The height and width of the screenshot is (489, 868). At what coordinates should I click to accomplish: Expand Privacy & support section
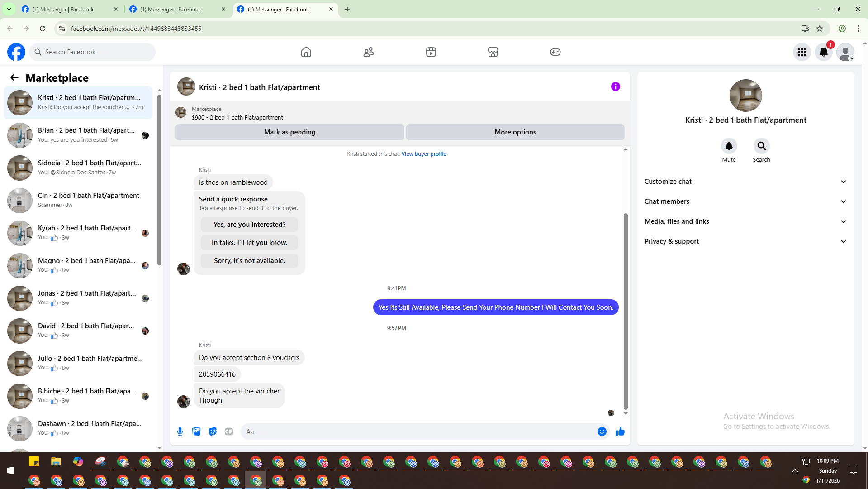[x=745, y=241]
